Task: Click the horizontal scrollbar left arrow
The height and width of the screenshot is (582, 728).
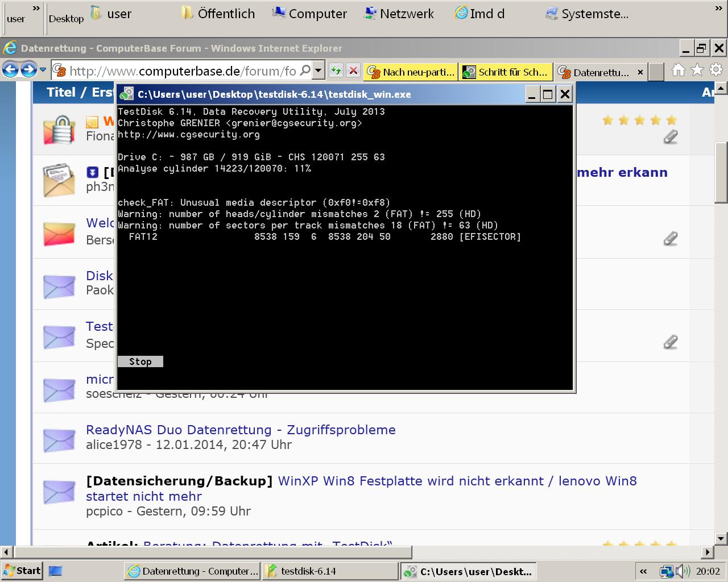Action: [x=7, y=552]
